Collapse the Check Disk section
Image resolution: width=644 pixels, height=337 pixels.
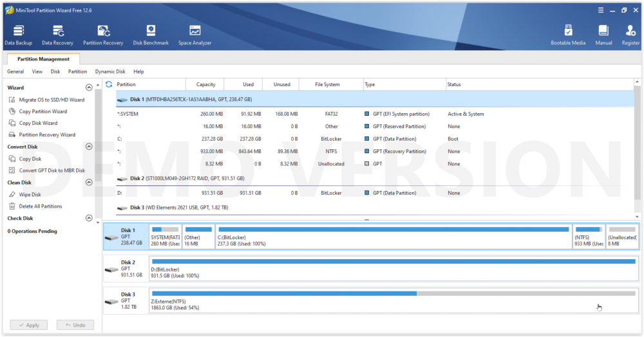[89, 219]
